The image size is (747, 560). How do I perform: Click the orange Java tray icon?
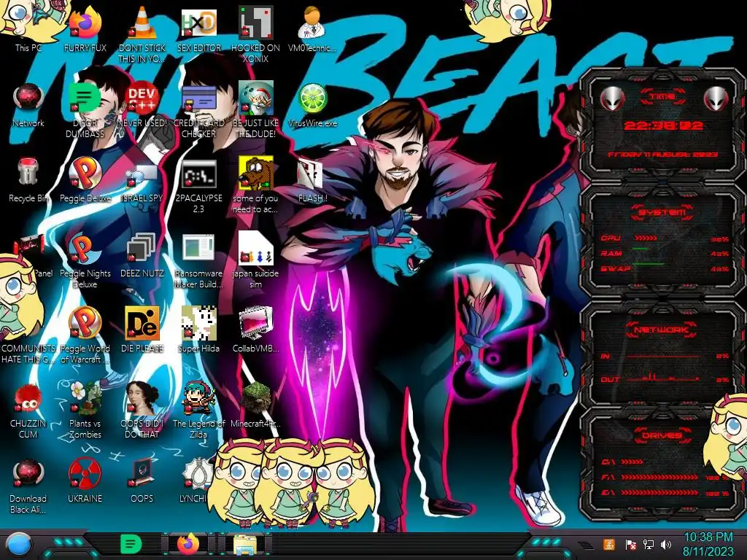pyautogui.click(x=609, y=544)
